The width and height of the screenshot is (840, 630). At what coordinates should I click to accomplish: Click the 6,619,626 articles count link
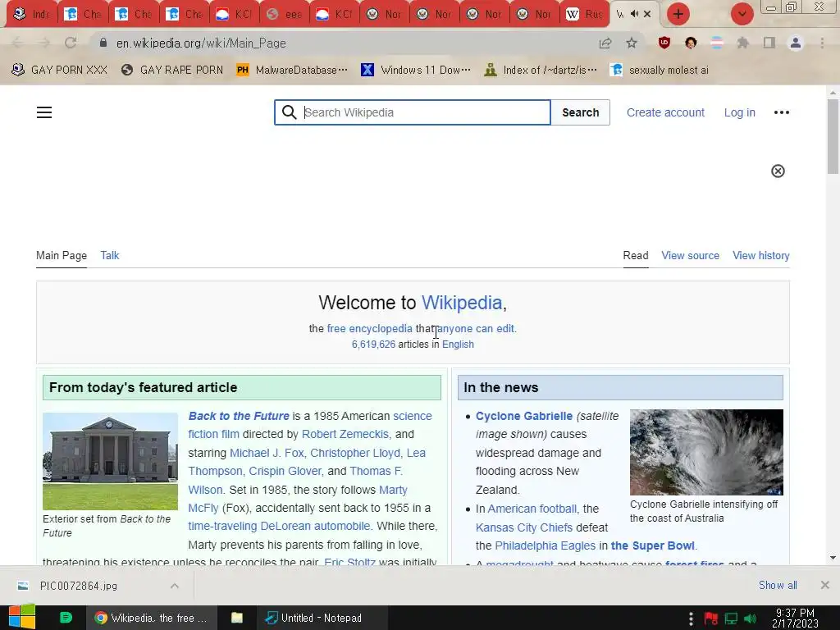point(373,345)
